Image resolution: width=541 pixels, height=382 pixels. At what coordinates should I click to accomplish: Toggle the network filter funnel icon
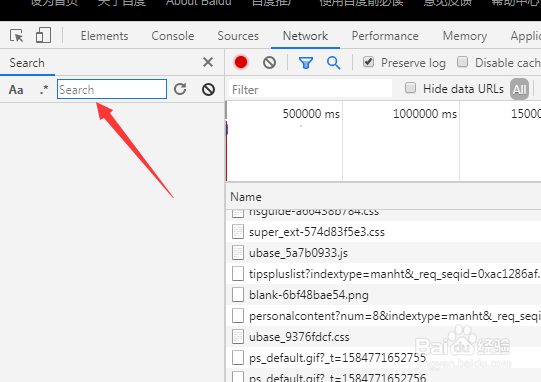tap(306, 63)
